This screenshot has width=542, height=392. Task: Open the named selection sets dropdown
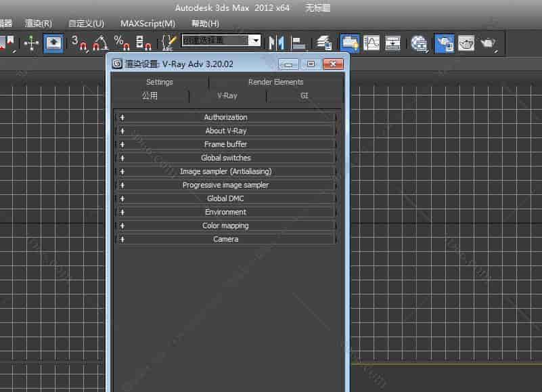click(x=254, y=41)
